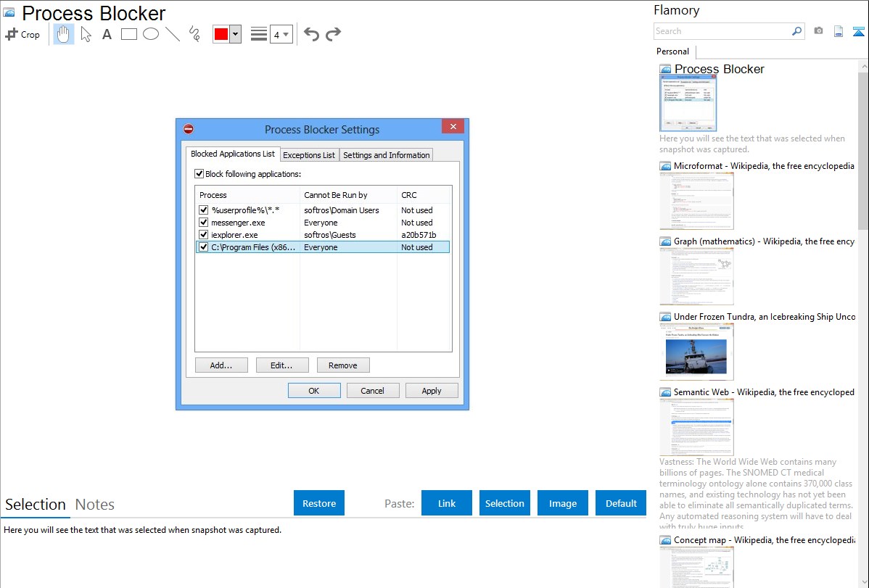
Task: Click the blue icon right of the page icon
Action: (x=858, y=31)
